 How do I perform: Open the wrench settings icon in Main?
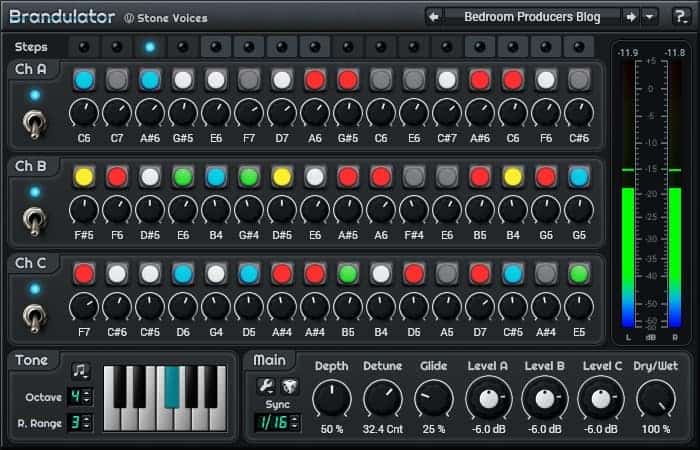click(267, 385)
